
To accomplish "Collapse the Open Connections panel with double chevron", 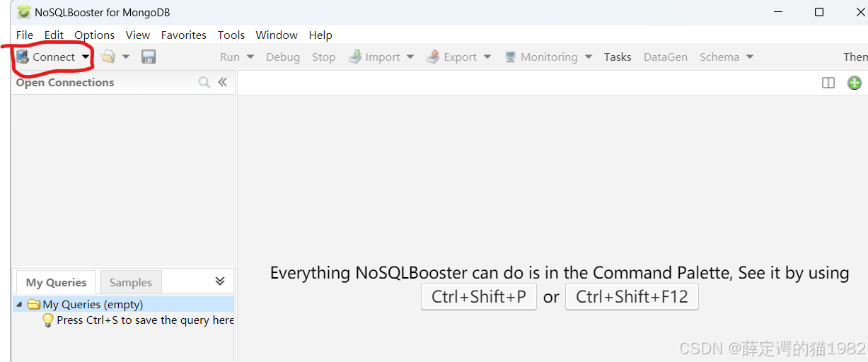I will pos(223,82).
